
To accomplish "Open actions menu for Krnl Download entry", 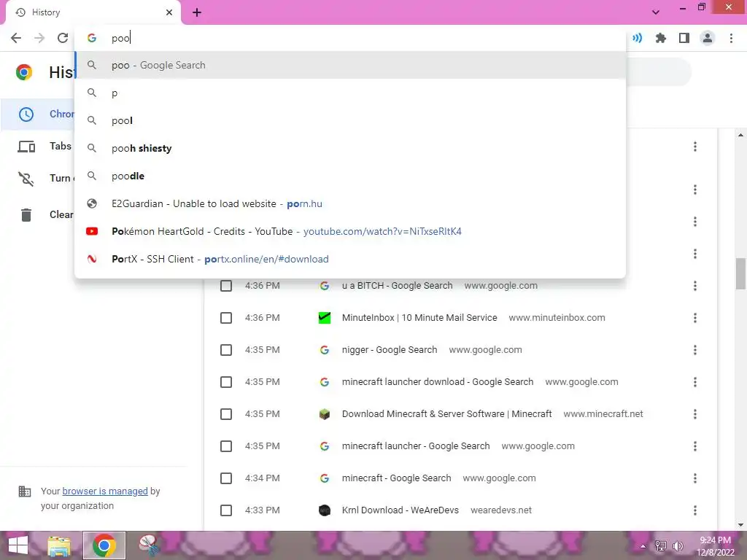I will 695,510.
